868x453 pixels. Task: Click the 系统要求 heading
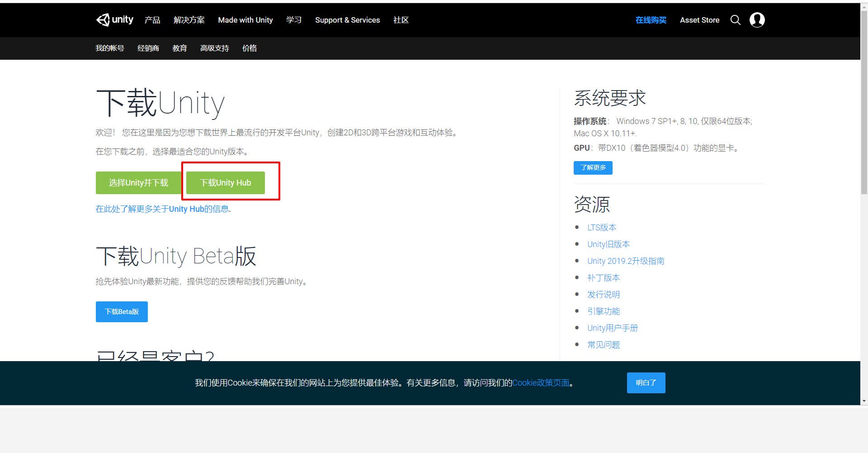coord(610,98)
